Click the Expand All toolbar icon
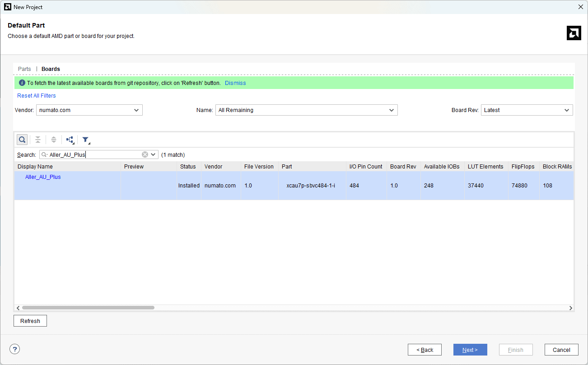588x365 pixels. coord(54,140)
